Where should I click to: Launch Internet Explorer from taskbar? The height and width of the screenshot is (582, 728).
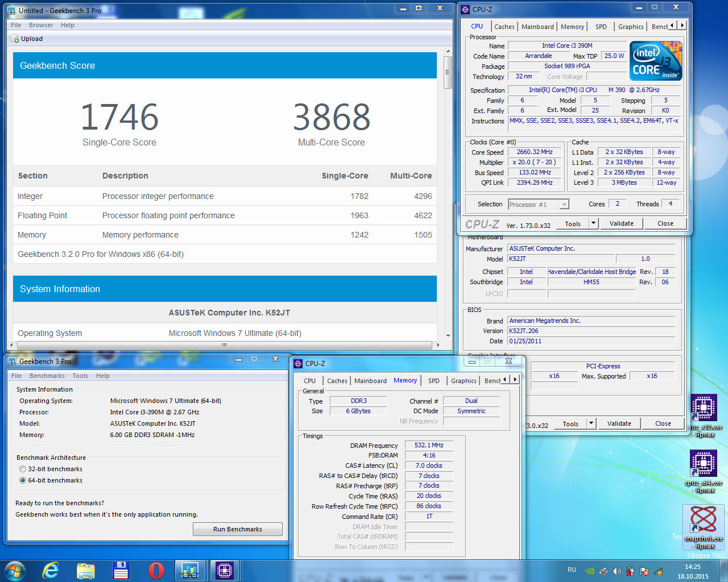click(x=51, y=570)
